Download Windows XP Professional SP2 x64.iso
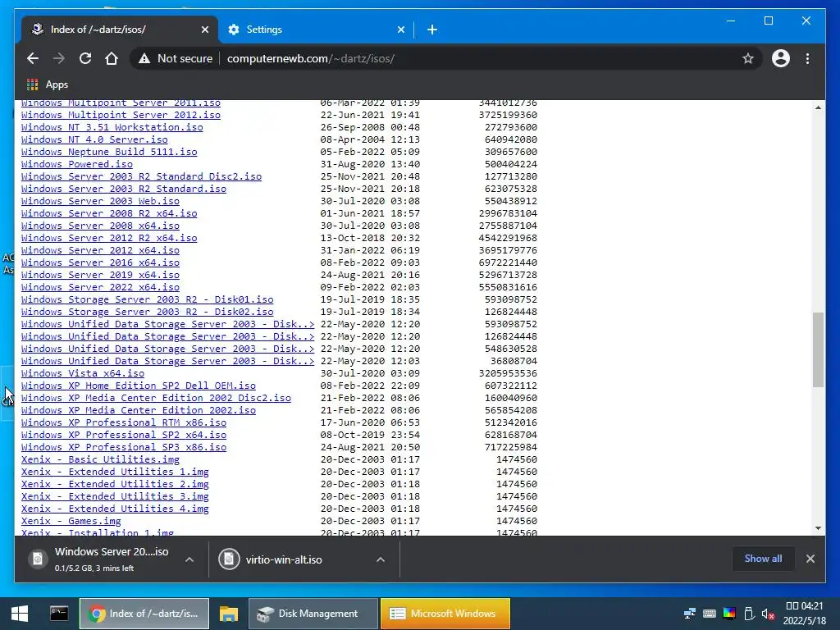 tap(124, 436)
